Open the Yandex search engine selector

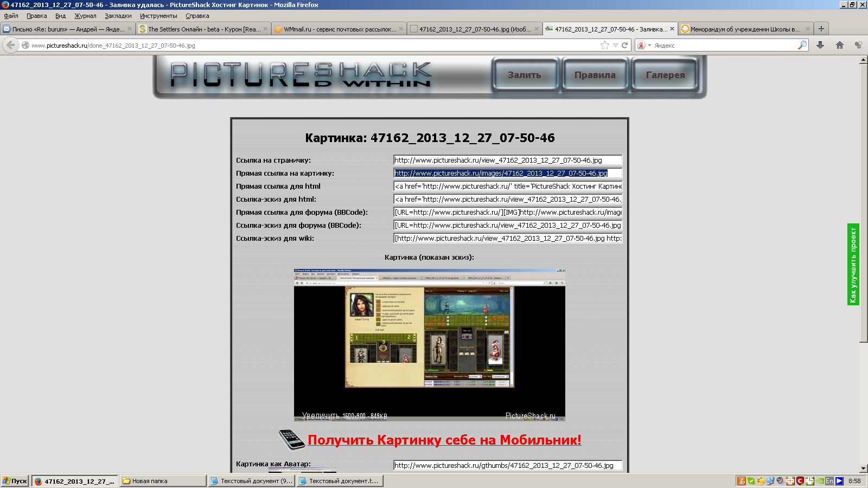[644, 46]
